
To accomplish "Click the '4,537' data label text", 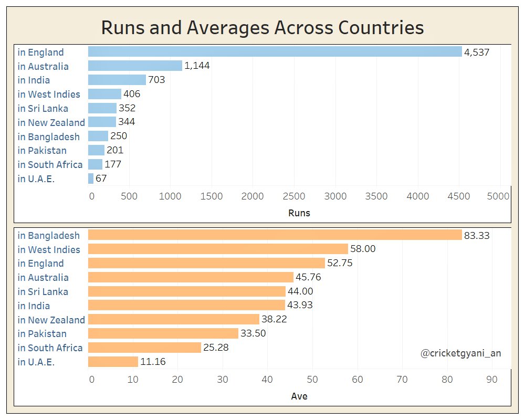I will pyautogui.click(x=476, y=52).
